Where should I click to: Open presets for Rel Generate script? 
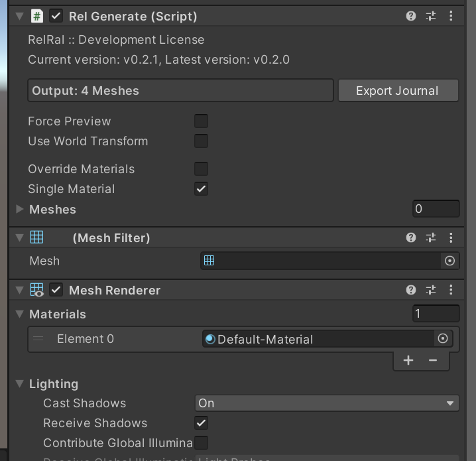coord(431,16)
